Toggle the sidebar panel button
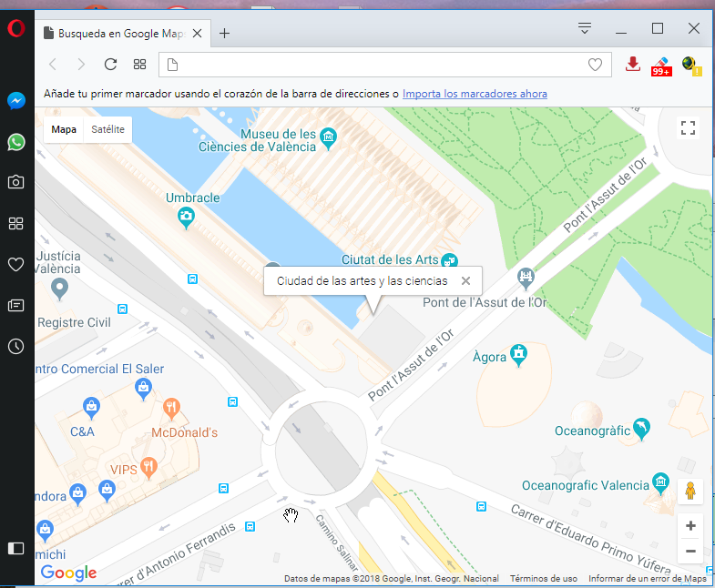715x588 pixels. [16, 548]
